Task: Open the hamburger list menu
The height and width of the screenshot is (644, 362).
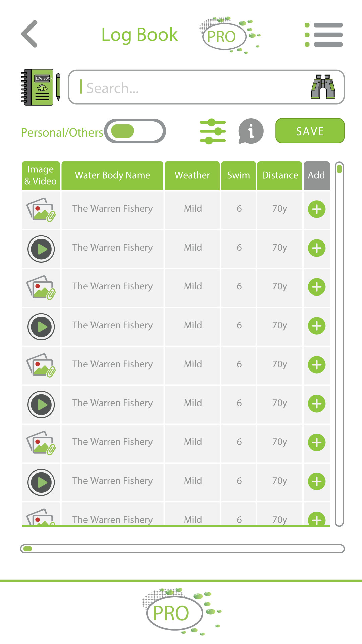Action: [323, 35]
